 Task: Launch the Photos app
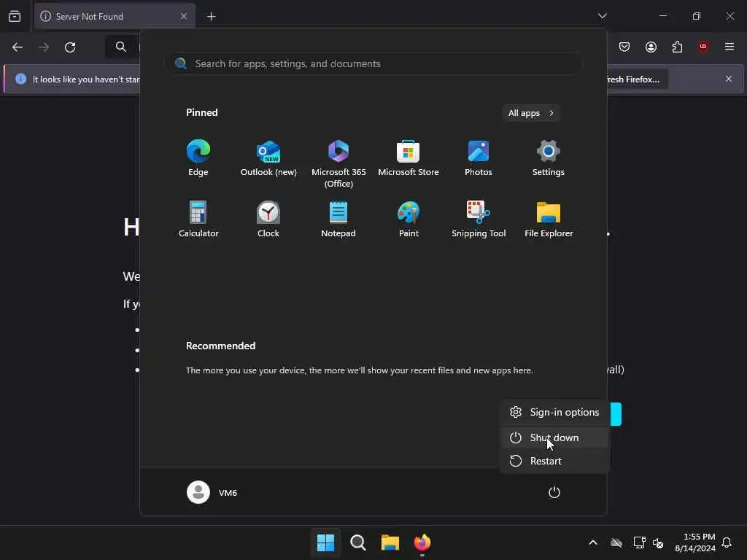coord(479,158)
